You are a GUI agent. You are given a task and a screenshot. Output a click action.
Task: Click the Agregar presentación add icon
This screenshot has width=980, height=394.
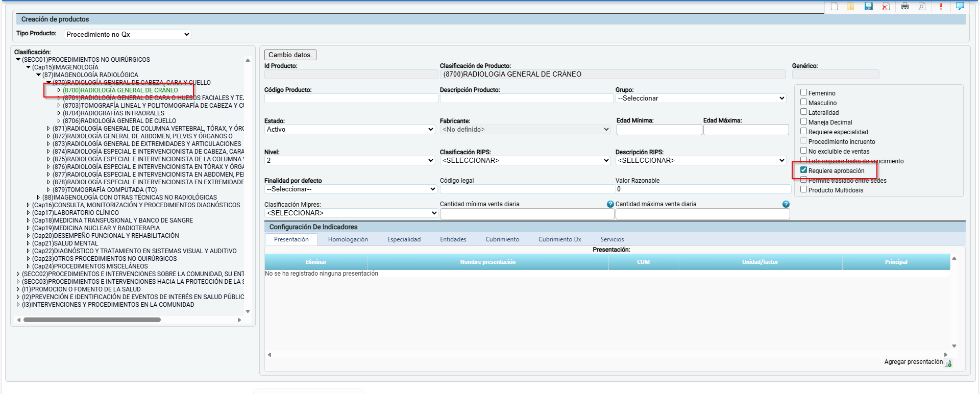click(x=948, y=363)
